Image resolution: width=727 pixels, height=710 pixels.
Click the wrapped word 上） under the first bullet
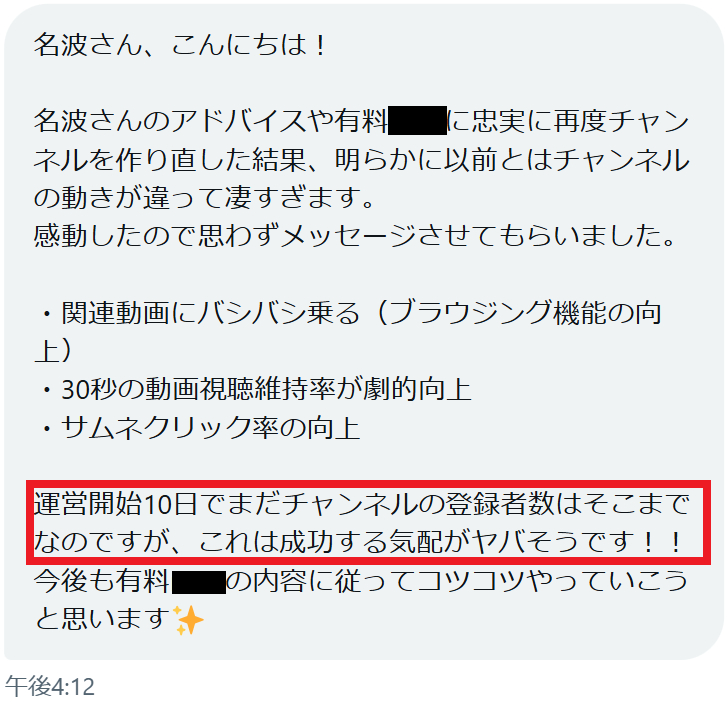click(x=54, y=351)
